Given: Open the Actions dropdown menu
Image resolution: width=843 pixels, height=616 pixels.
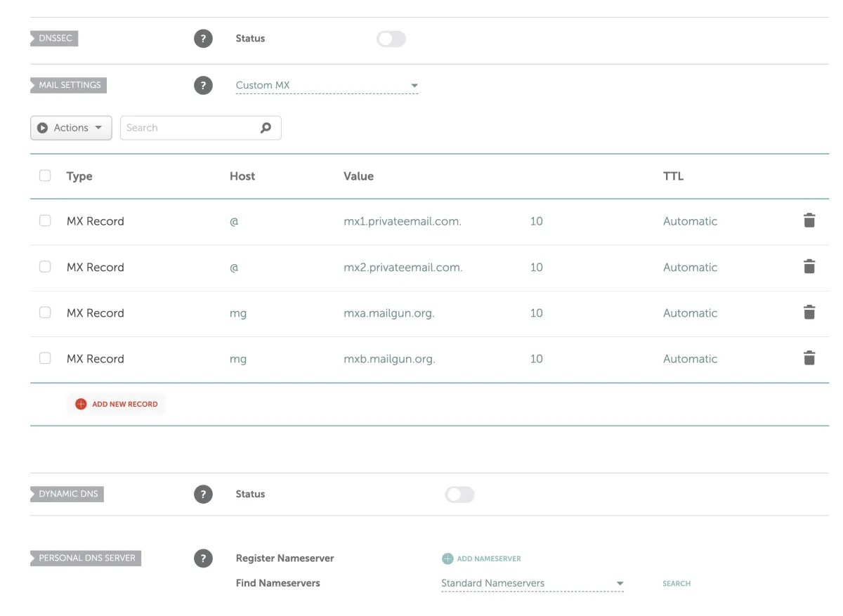Looking at the screenshot, I should coord(71,128).
